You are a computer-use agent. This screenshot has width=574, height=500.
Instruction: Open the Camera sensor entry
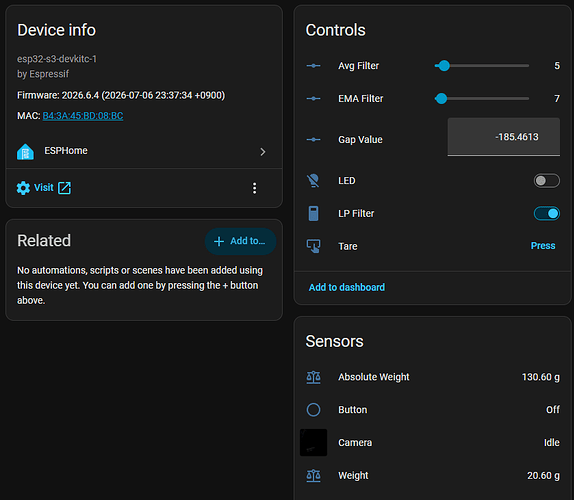point(433,443)
